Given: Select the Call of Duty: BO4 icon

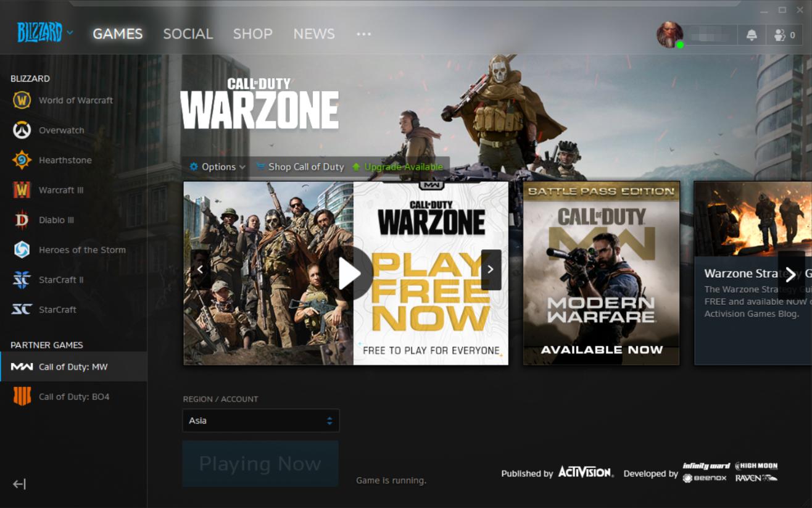Looking at the screenshot, I should coord(22,397).
